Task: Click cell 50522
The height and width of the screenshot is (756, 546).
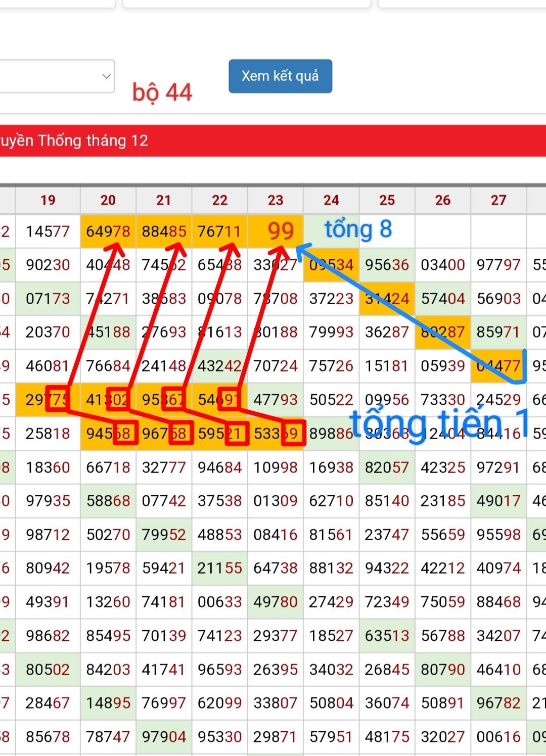Action: tap(331, 400)
